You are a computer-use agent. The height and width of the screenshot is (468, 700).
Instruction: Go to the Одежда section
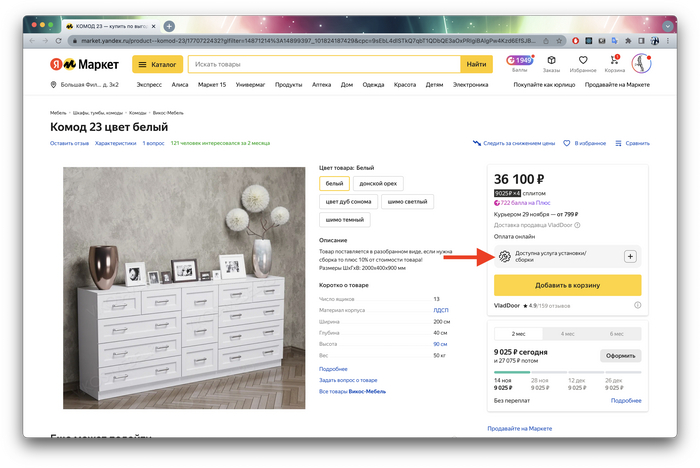(x=373, y=84)
